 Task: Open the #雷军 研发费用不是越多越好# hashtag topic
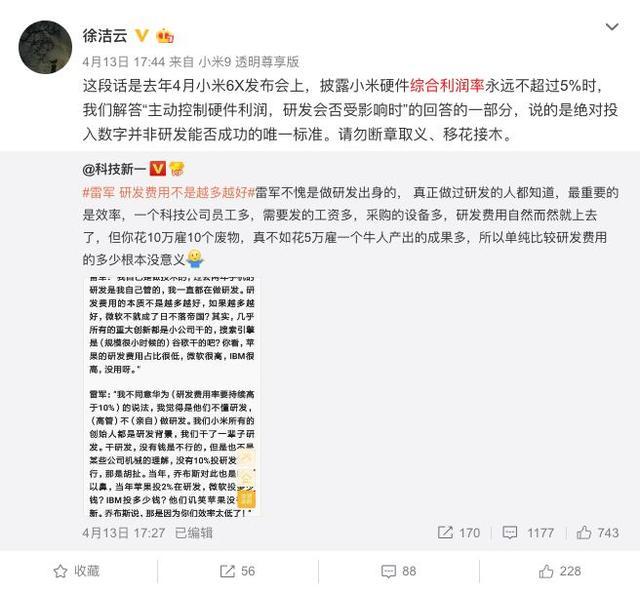click(169, 192)
